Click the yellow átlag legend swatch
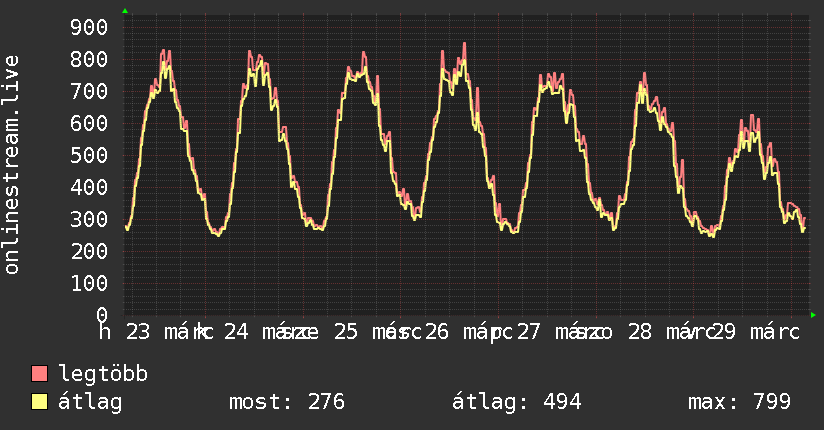Screen dimensions: 824x430 coord(39,401)
